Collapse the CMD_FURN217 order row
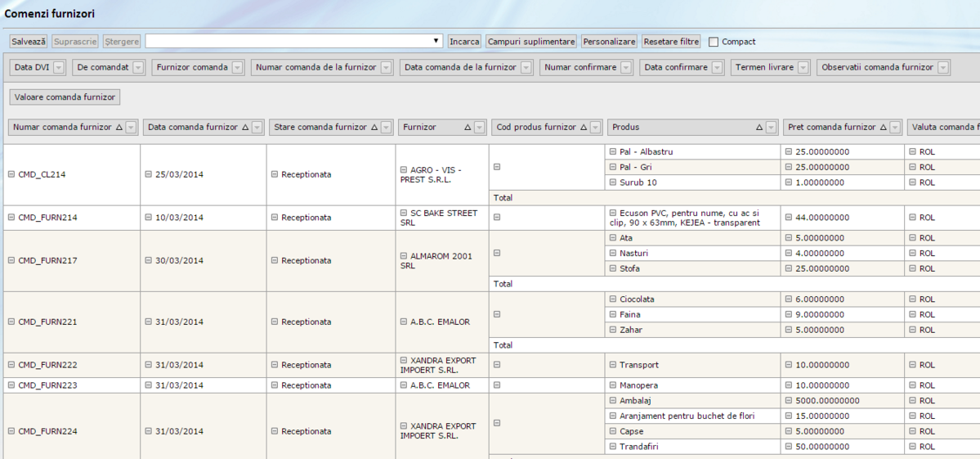Viewport: 980px width, 459px height. 11,260
